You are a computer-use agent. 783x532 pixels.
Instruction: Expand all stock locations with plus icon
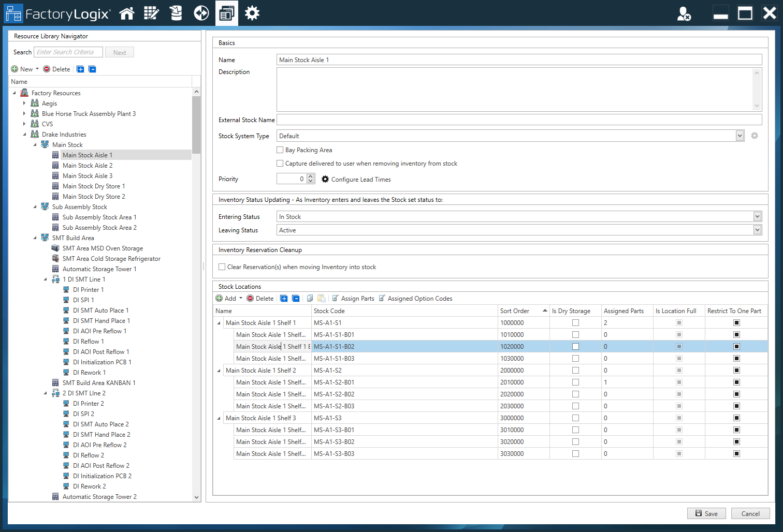point(284,299)
